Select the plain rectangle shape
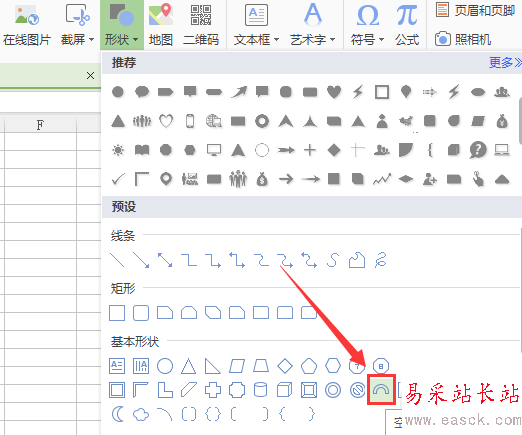This screenshot has height=435, width=522. click(117, 313)
